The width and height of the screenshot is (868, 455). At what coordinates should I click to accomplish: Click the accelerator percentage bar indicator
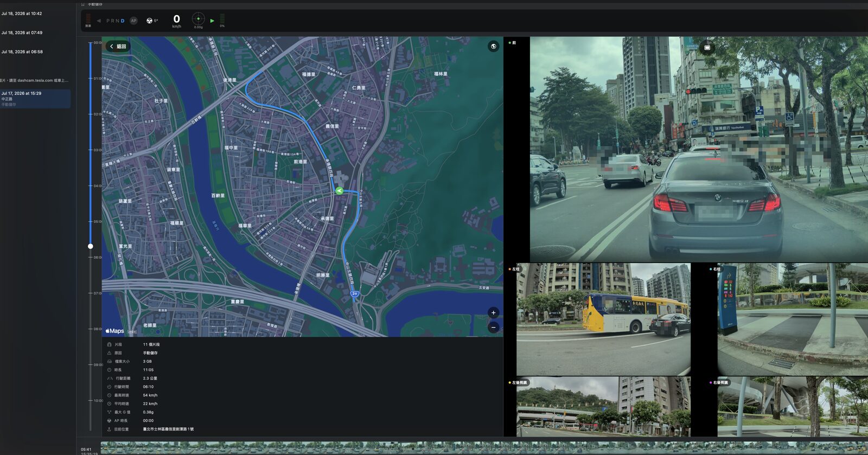[x=222, y=19]
